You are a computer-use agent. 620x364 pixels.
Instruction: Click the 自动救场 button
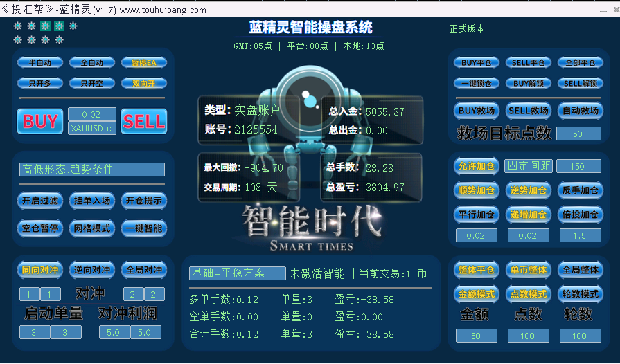(x=581, y=111)
